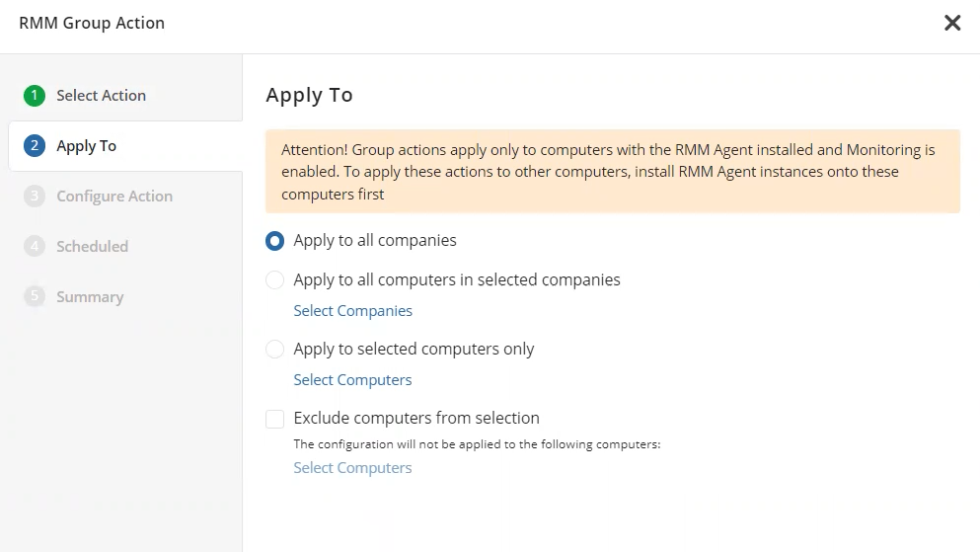Click the orange Attention notice banner

[x=612, y=172]
